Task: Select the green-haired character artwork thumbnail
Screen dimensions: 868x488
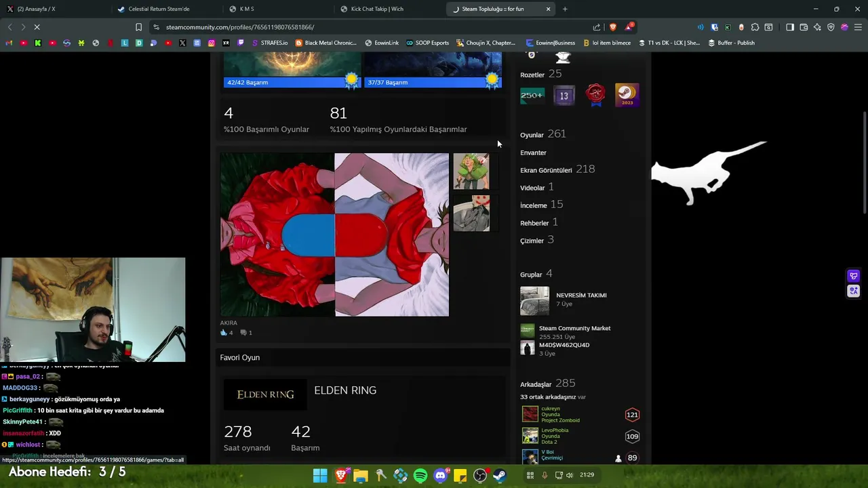Action: point(471,171)
